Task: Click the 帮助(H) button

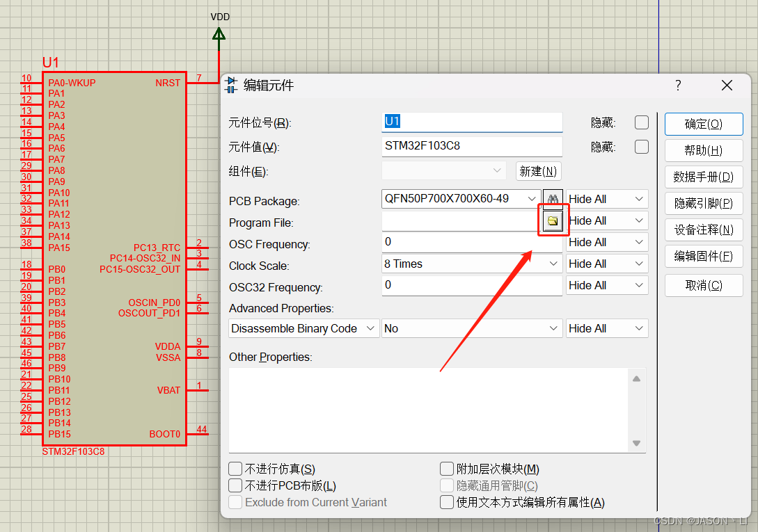Action: tap(704, 151)
